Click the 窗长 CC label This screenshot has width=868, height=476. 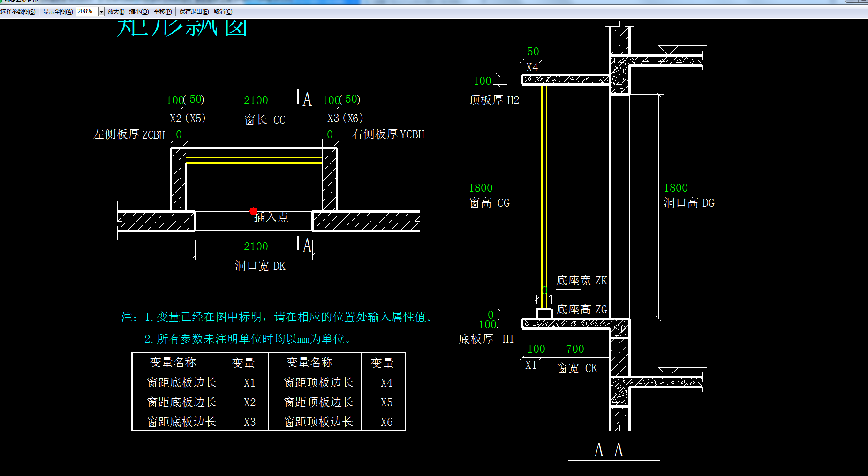click(x=265, y=120)
